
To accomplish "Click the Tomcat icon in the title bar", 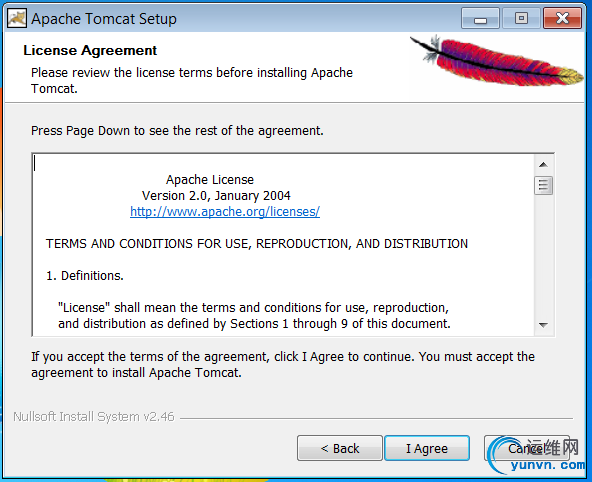I will [x=17, y=18].
